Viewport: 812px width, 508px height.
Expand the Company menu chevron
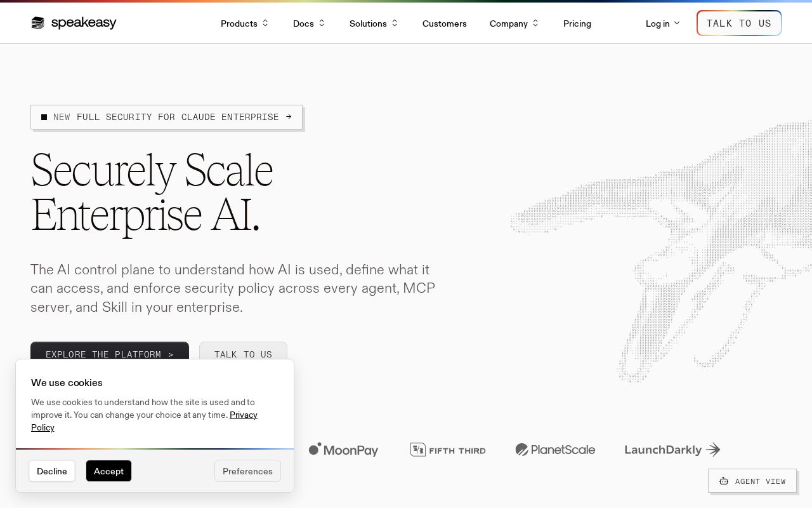535,23
